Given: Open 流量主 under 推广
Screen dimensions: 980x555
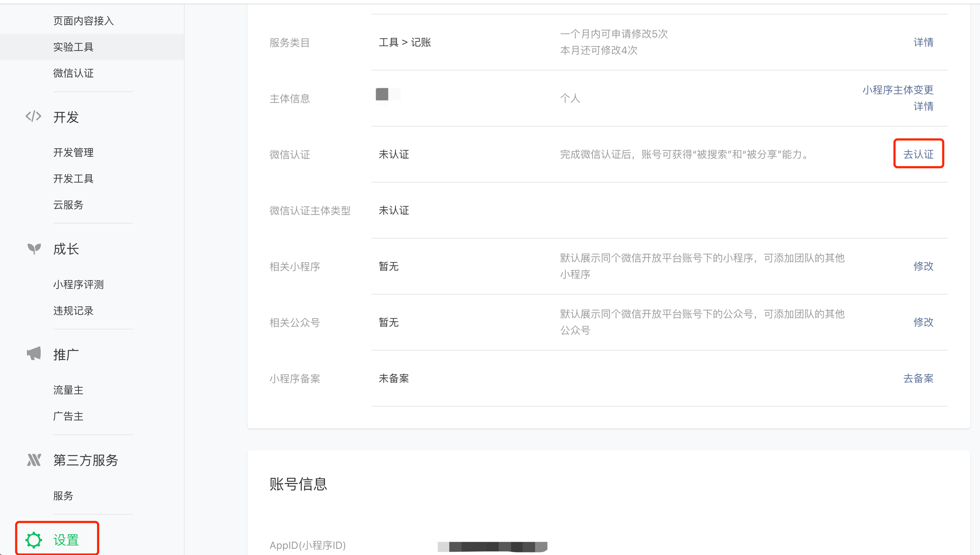Looking at the screenshot, I should [x=68, y=390].
